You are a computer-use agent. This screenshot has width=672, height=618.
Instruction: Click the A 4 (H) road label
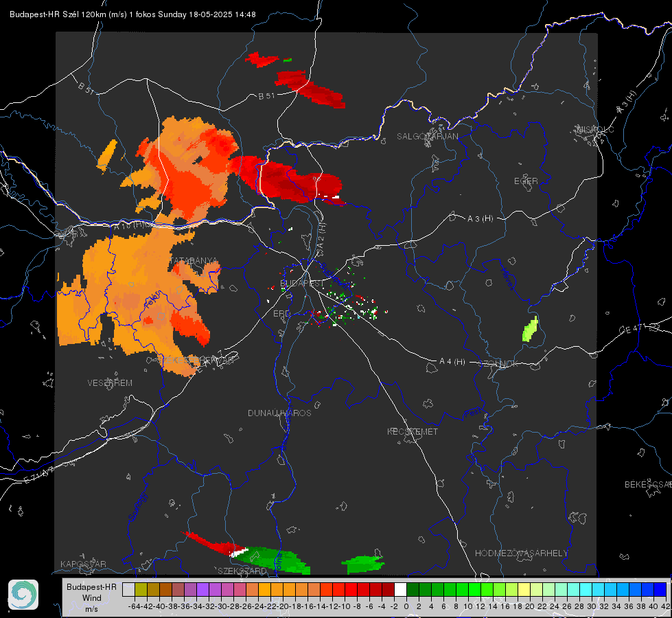(x=452, y=362)
